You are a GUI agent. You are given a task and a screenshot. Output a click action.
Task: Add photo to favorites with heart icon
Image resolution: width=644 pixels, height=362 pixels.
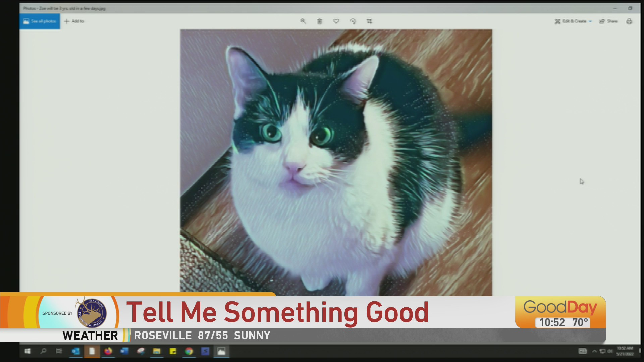click(336, 21)
